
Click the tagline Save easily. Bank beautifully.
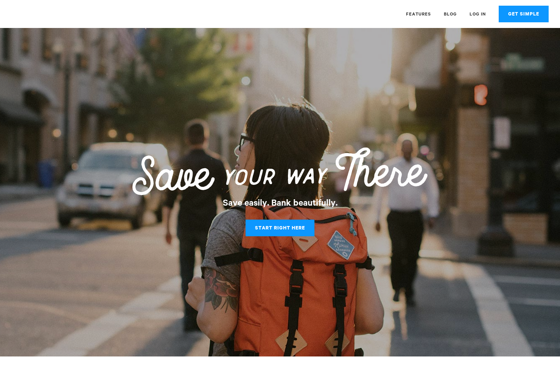(x=280, y=203)
